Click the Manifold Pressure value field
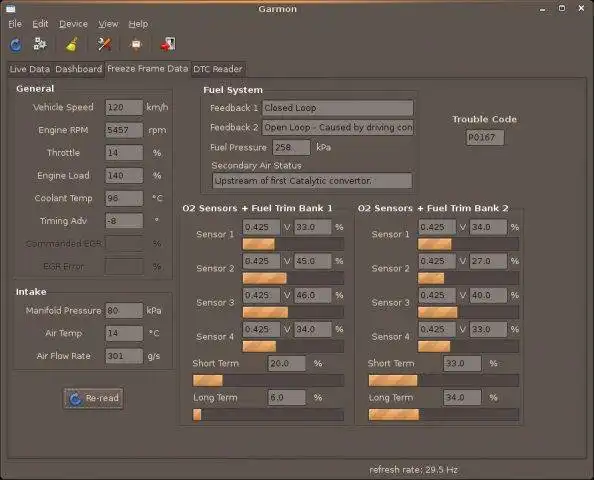Screen dimensions: 594x480 point(124,311)
